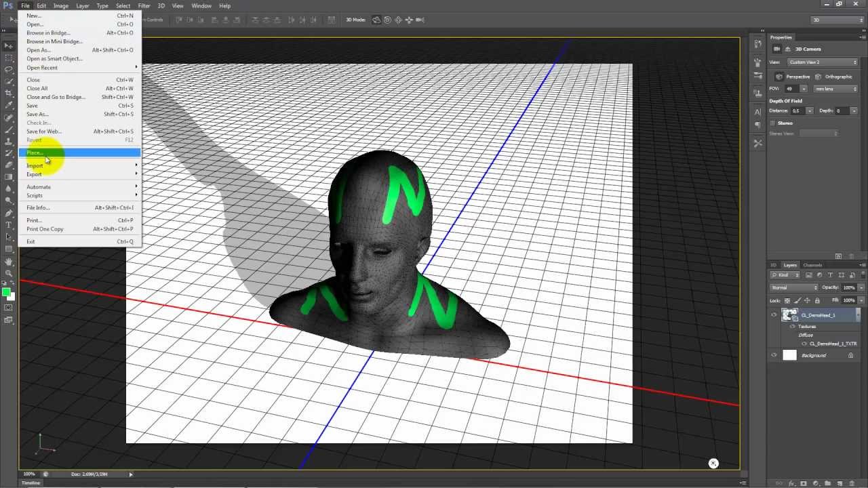Create a new layer icon

(x=840, y=483)
